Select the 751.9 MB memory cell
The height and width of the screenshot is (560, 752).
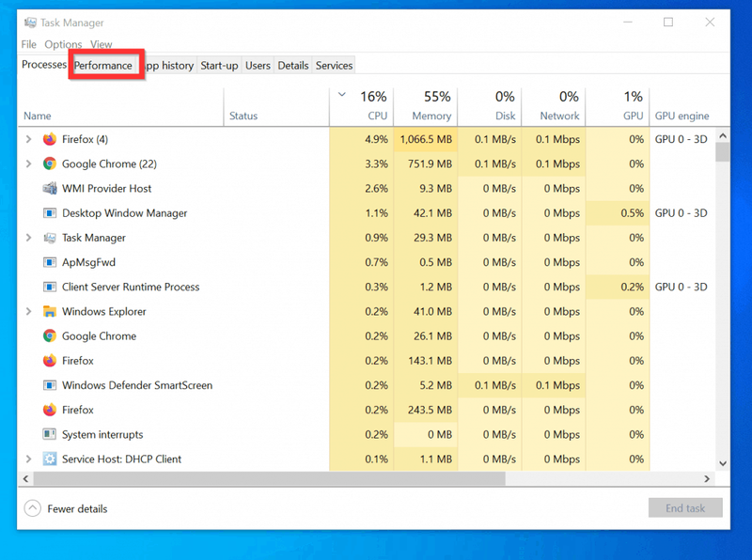pos(426,164)
